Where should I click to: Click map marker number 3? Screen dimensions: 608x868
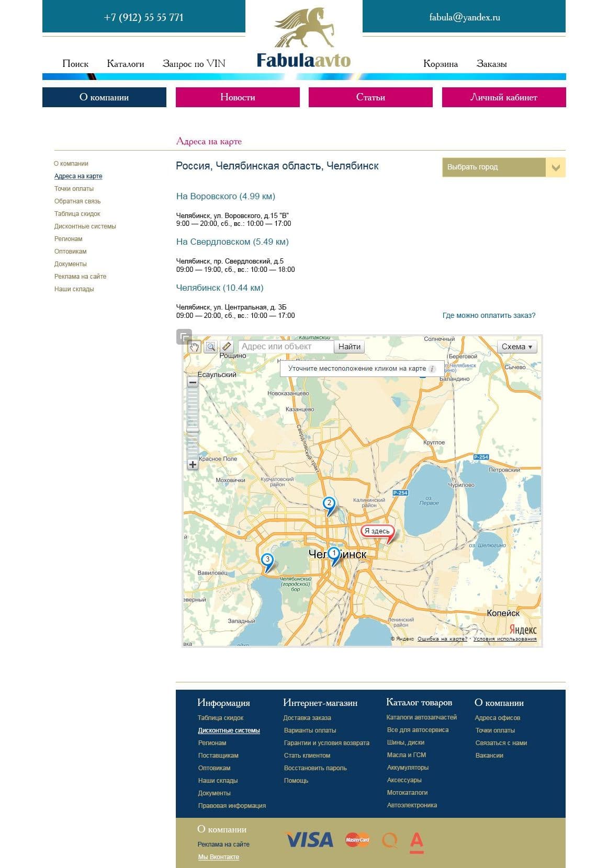pos(267,562)
